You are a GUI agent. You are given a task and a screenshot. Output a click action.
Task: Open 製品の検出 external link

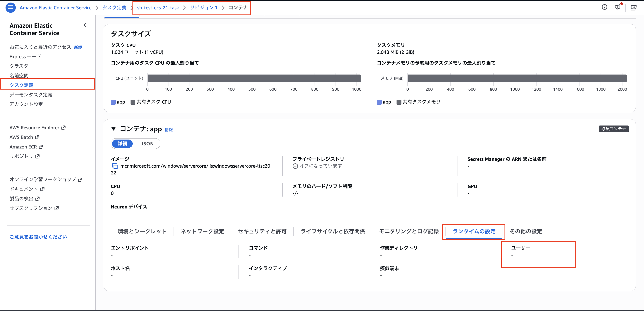pos(24,198)
